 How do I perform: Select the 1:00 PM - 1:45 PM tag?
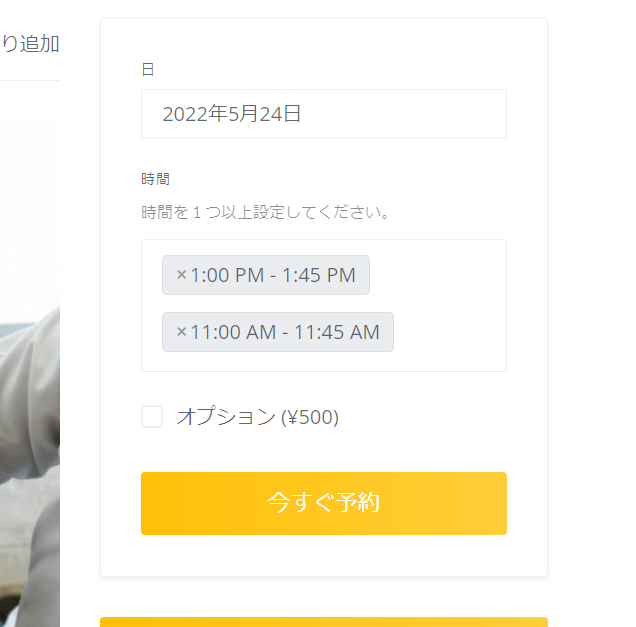coord(273,275)
